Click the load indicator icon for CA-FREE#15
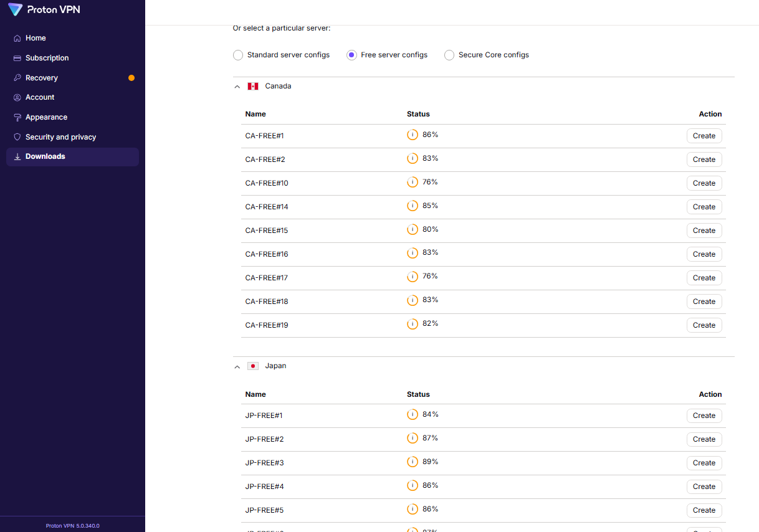 413,229
